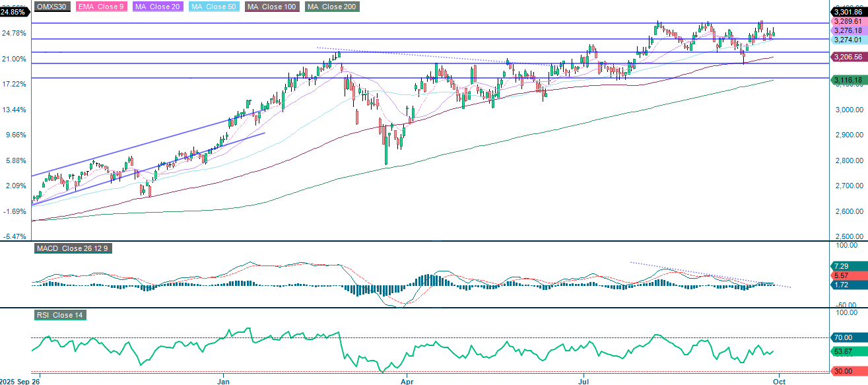Click the 21.00% percent axis label

pyautogui.click(x=15, y=59)
